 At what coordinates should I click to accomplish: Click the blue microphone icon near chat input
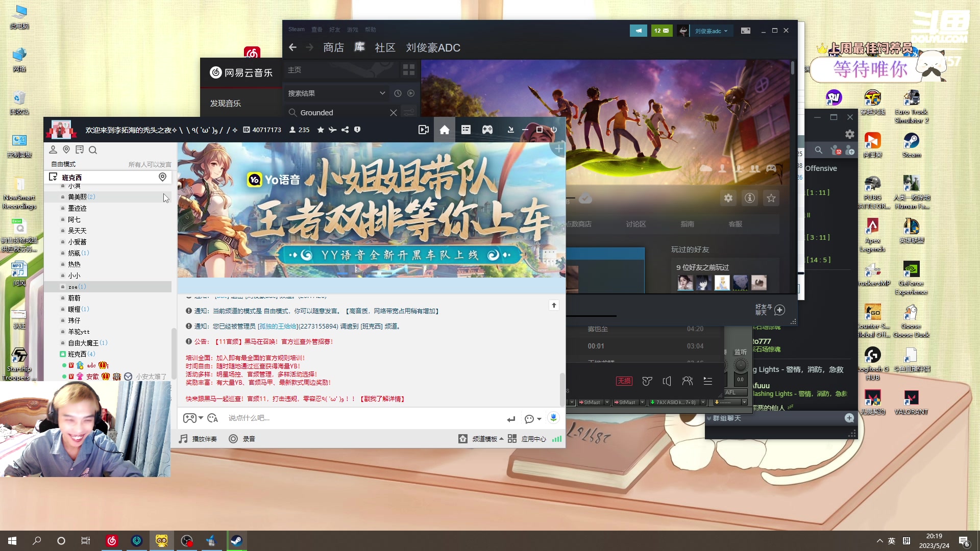(x=553, y=418)
